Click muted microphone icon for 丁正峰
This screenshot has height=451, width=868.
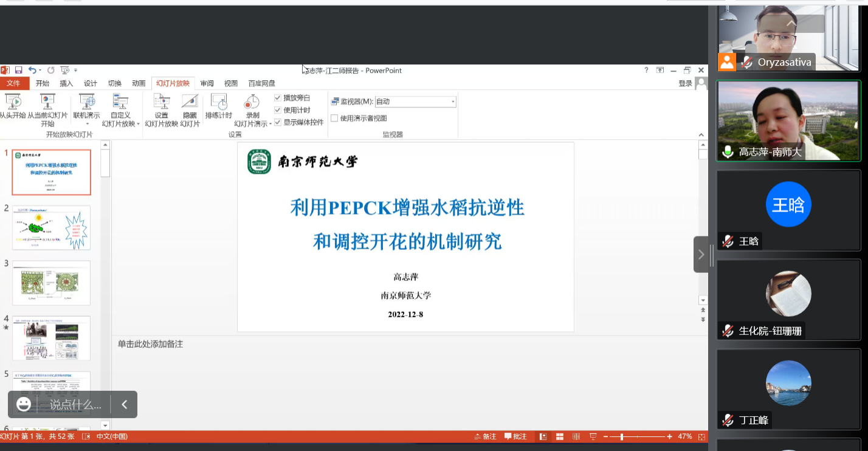pos(728,420)
